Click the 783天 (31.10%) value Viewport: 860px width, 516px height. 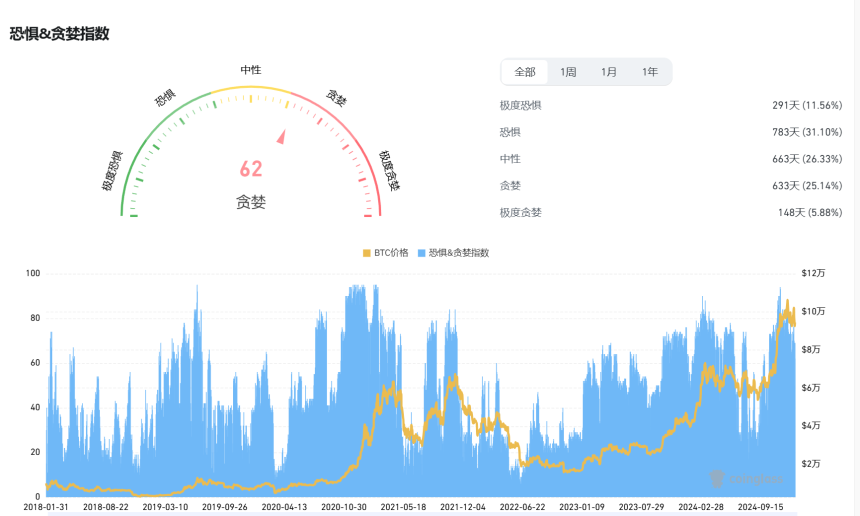pyautogui.click(x=807, y=132)
